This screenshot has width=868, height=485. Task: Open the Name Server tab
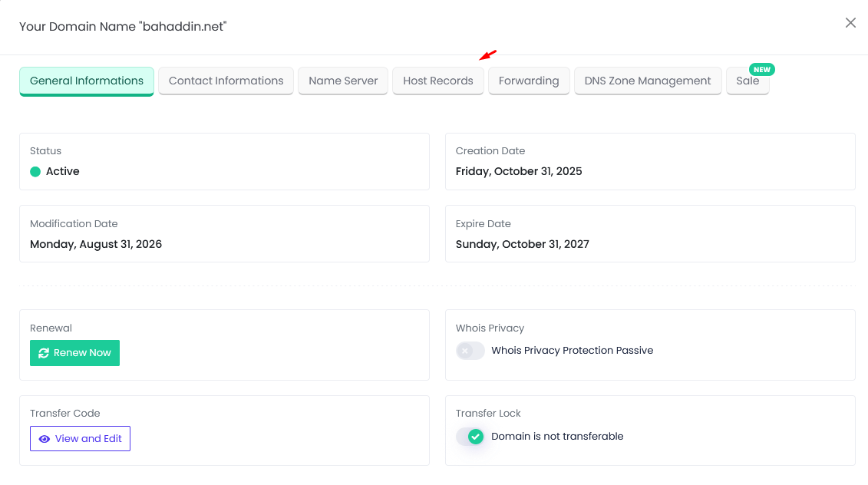tap(343, 81)
